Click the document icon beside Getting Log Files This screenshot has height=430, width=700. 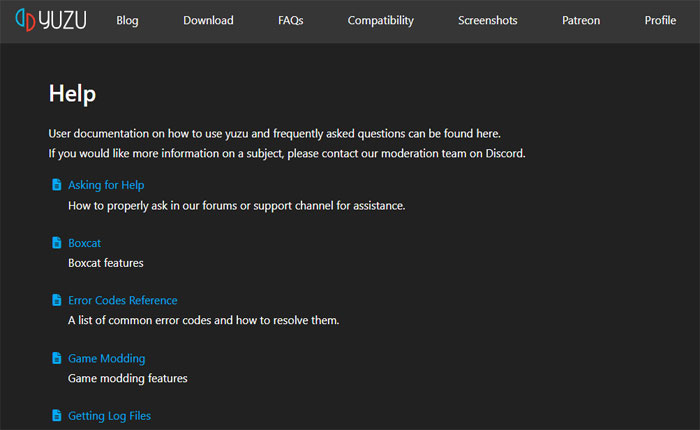coord(56,415)
